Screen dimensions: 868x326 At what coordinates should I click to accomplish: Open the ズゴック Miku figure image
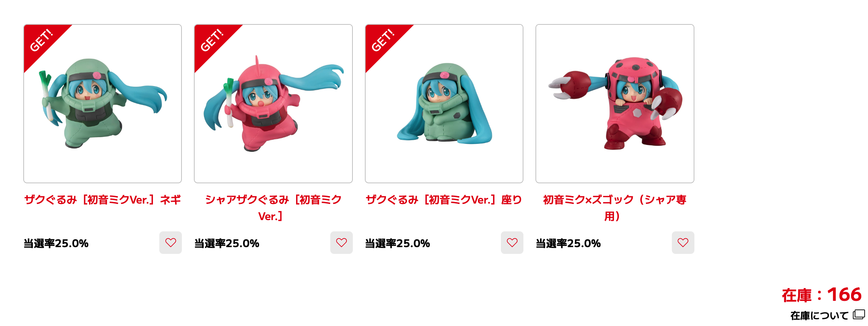click(x=615, y=104)
